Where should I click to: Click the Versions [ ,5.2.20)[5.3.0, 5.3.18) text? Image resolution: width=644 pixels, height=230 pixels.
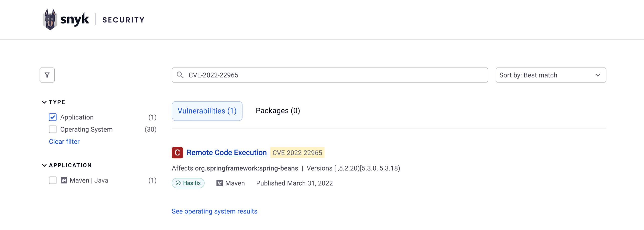353,168
